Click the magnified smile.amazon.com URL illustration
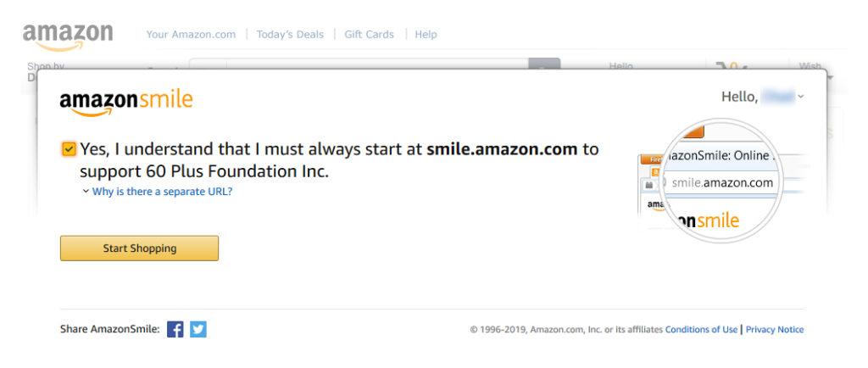Viewport: 868px width, 368px height. point(722,180)
